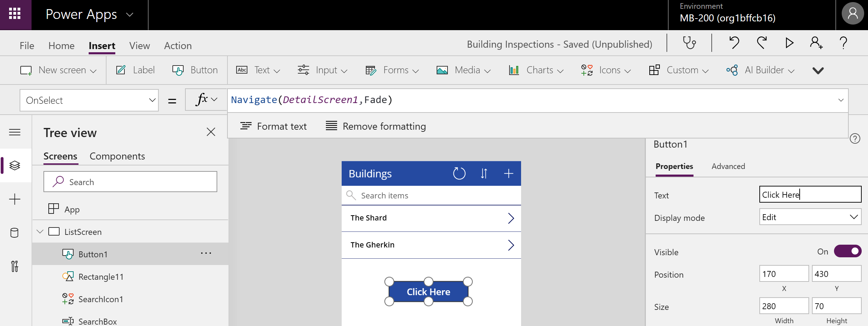Screen dimensions: 868x326
Task: Open the Custom dropdown
Action: tap(679, 70)
